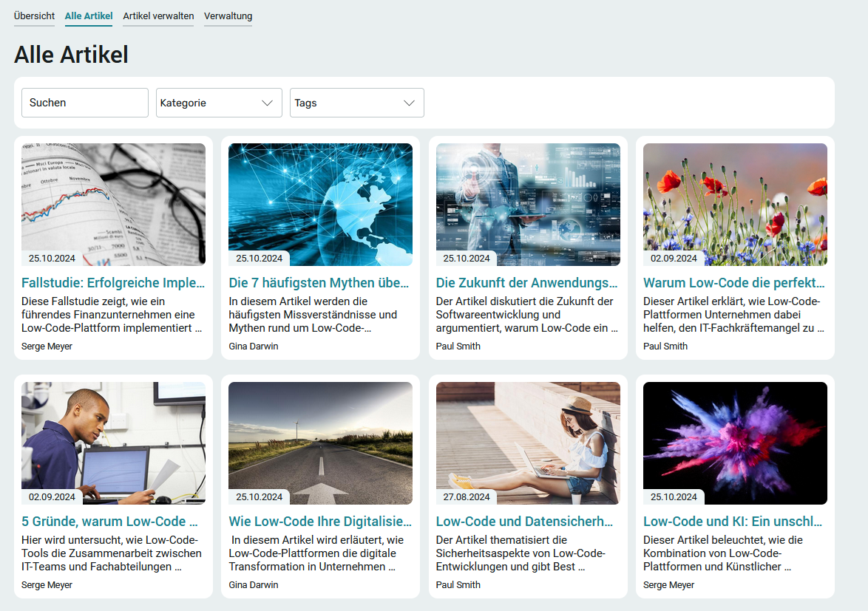Click description 'In diesem Artikel wird erläutert...'

[x=316, y=553]
